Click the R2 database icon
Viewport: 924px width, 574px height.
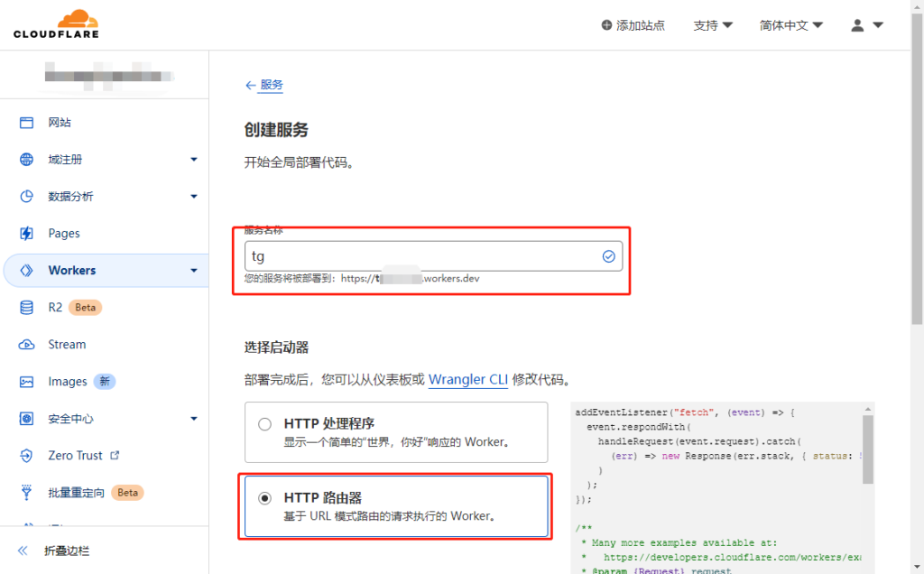pos(27,308)
